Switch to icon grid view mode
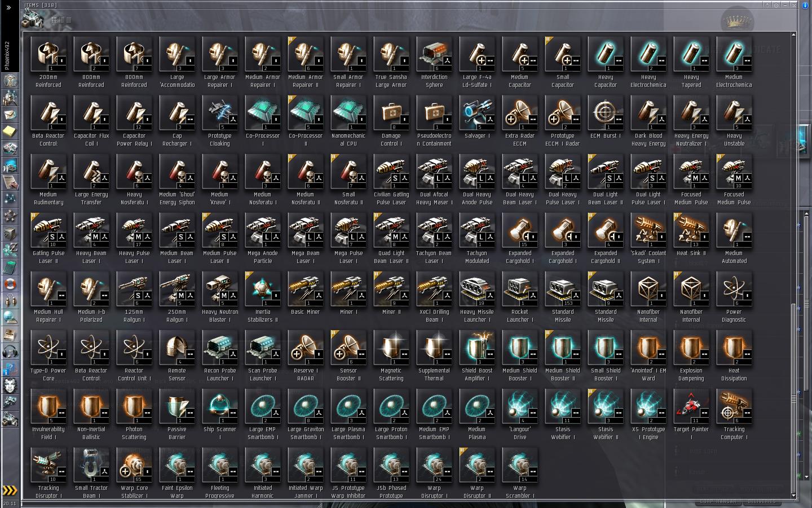The image size is (812, 508). (x=54, y=20)
